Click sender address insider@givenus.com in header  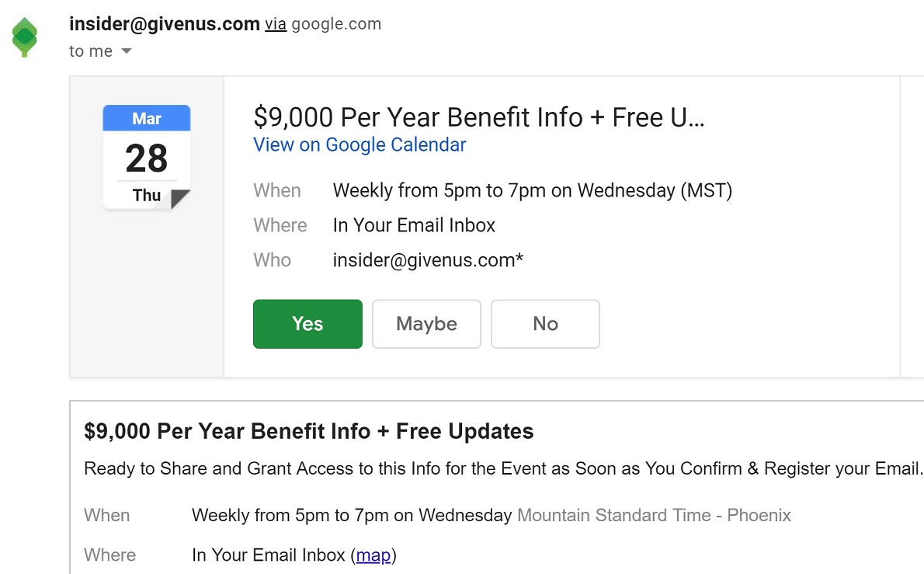pyautogui.click(x=165, y=23)
